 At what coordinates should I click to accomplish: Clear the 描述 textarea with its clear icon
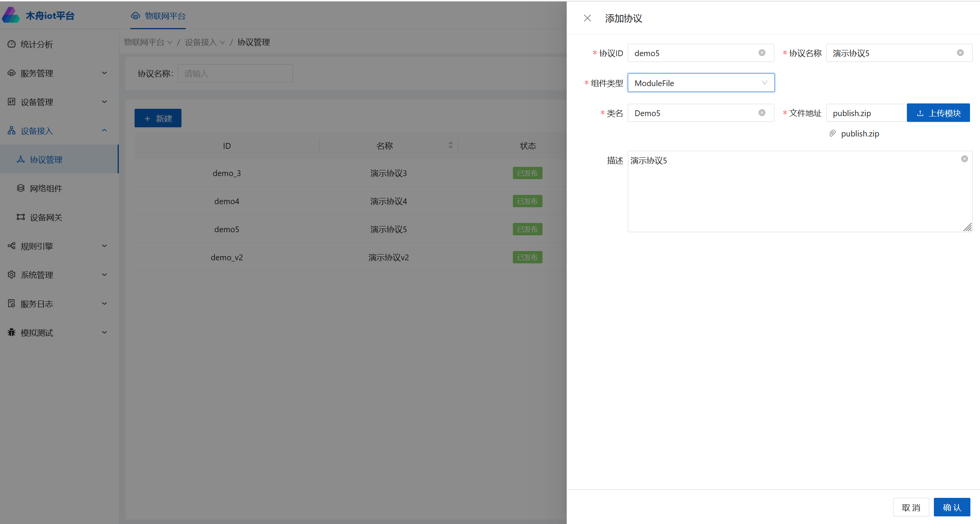click(964, 159)
